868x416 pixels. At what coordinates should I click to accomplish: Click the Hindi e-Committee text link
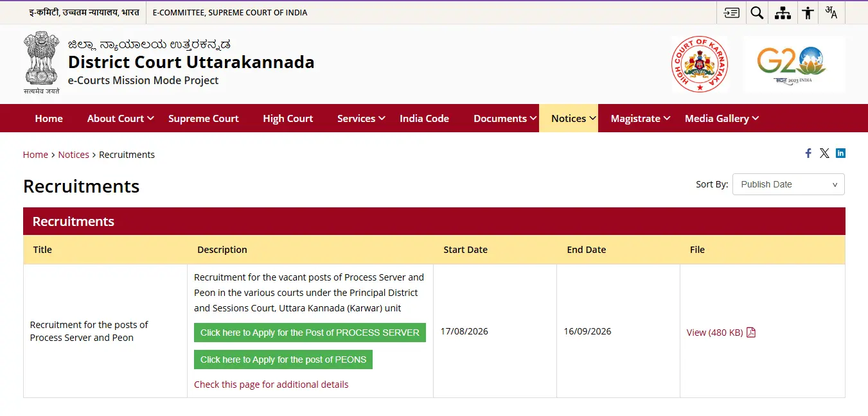pyautogui.click(x=84, y=12)
